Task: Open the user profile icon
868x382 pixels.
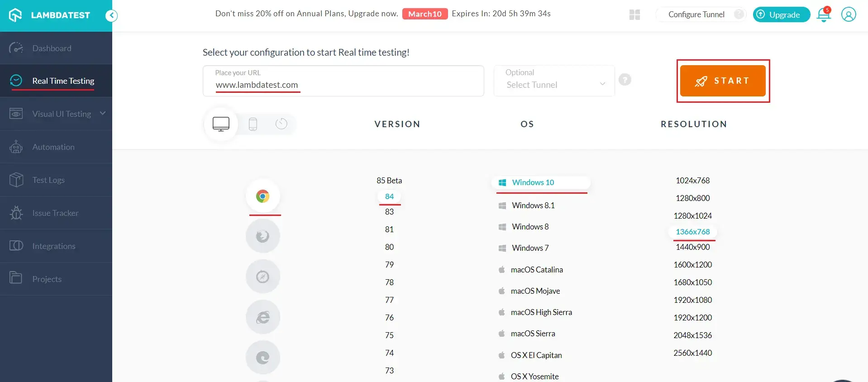Action: 848,14
